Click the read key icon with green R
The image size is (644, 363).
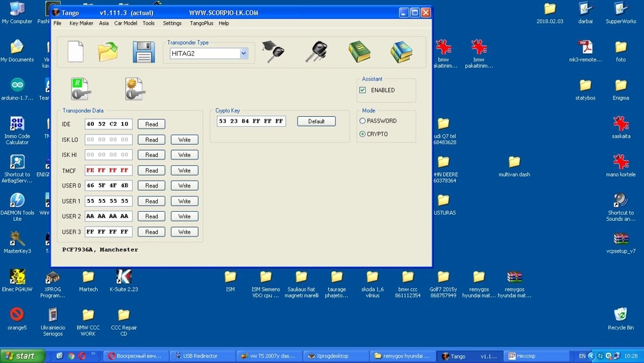(80, 89)
